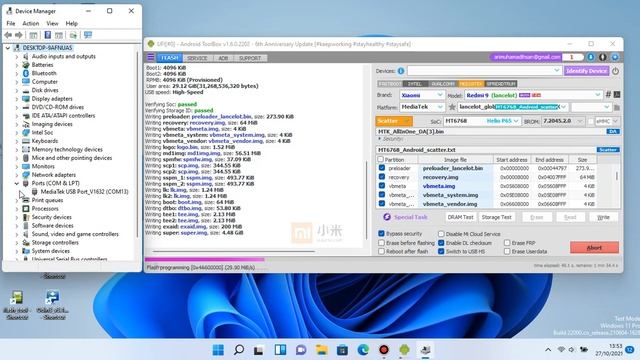
Task: Click the Android toolbox icon on taskbar
Action: tap(404, 350)
